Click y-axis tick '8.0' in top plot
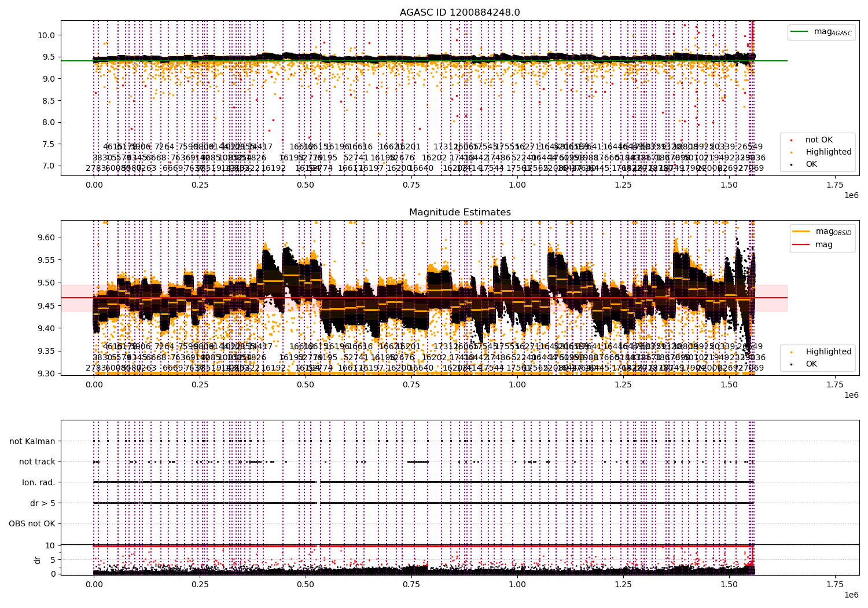868x608 pixels. coord(49,122)
